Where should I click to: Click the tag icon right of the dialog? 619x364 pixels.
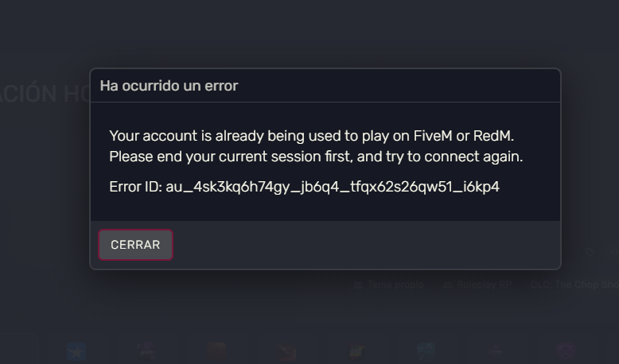(590, 252)
